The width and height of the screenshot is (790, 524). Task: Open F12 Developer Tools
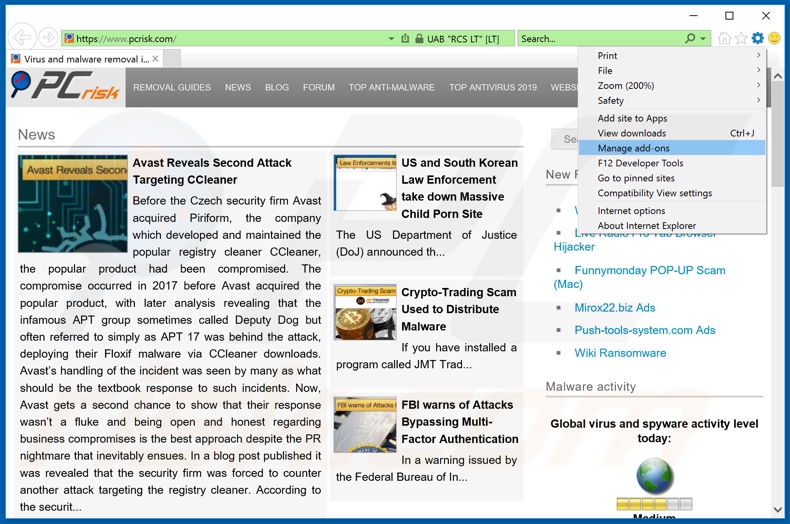point(672,163)
